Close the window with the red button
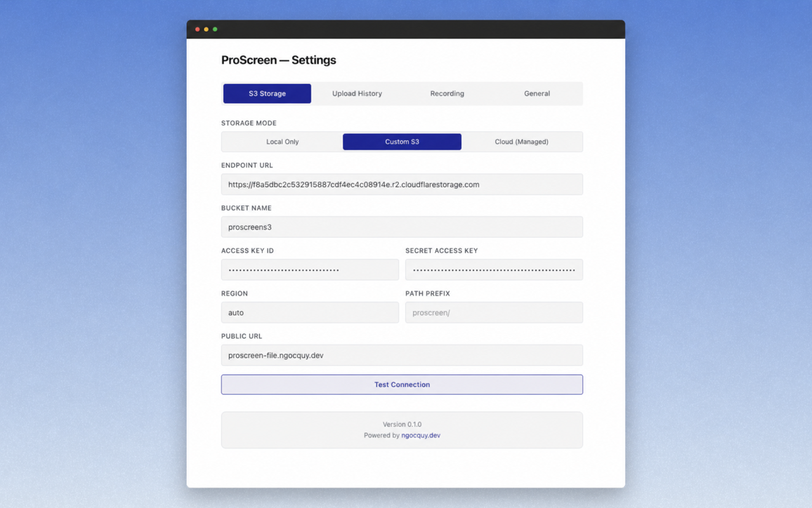The width and height of the screenshot is (812, 508). [x=197, y=29]
